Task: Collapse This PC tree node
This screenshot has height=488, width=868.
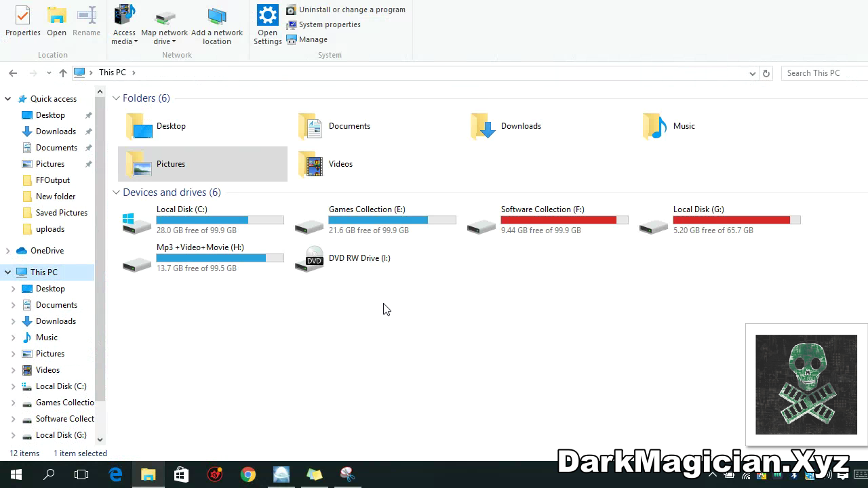Action: click(x=8, y=272)
